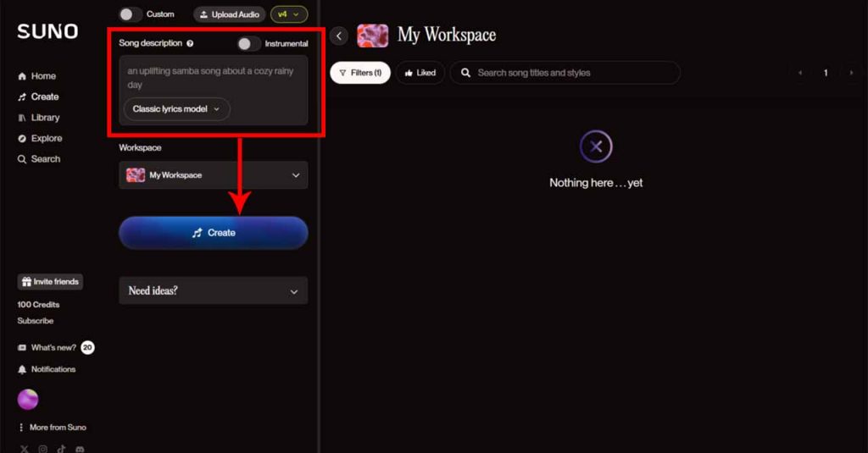Open What's new? updates

47,348
